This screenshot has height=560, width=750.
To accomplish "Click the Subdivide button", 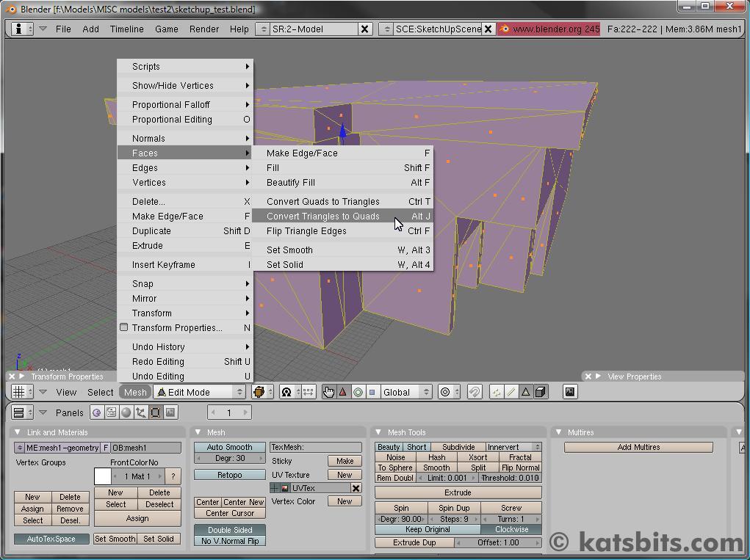I will pyautogui.click(x=458, y=447).
